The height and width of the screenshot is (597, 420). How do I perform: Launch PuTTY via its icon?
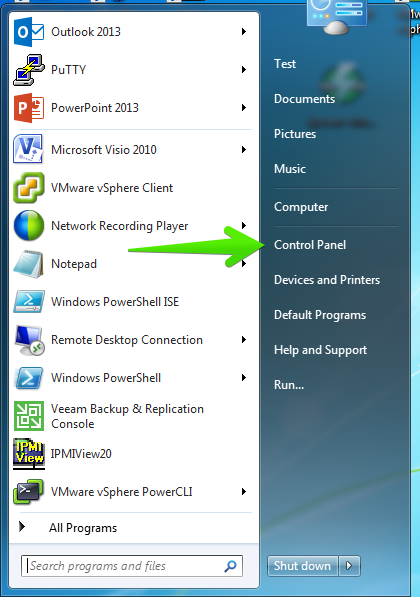pyautogui.click(x=29, y=70)
